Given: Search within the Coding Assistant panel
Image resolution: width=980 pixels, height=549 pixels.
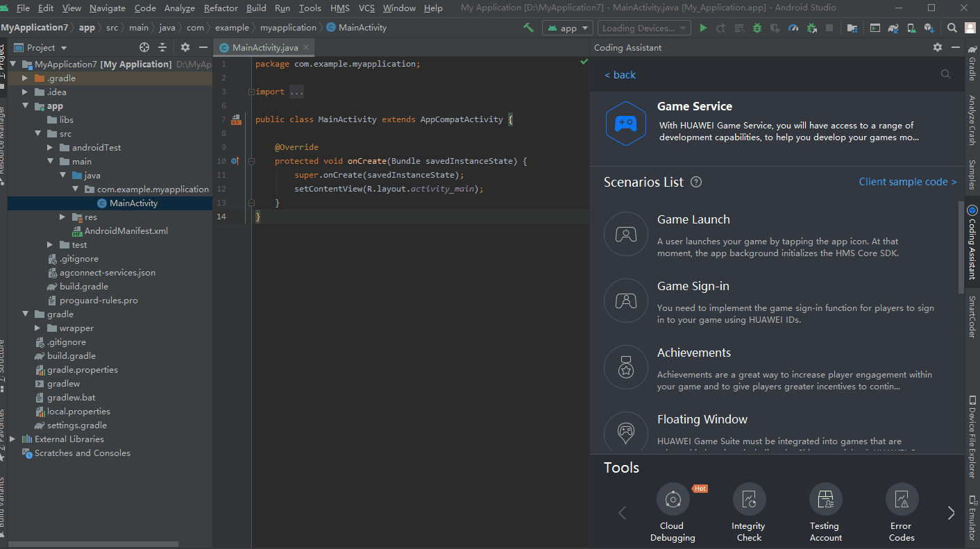Looking at the screenshot, I should [x=945, y=74].
